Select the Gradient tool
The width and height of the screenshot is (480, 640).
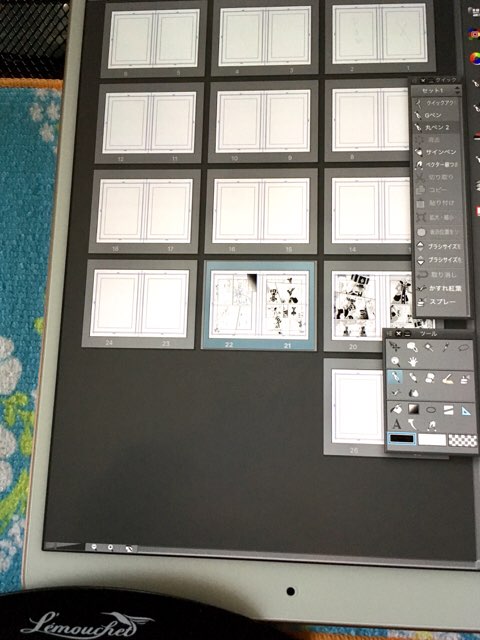(413, 409)
